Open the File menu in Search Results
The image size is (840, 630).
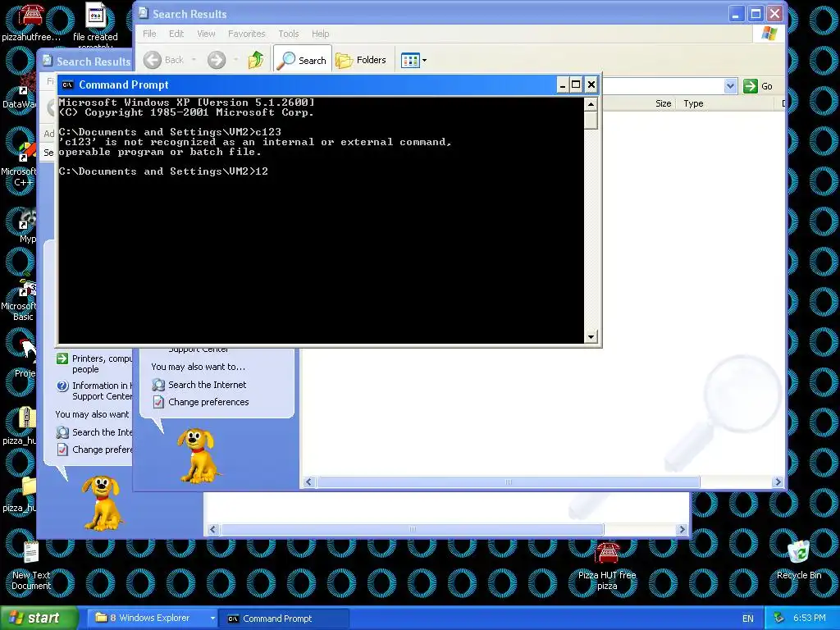pos(149,34)
